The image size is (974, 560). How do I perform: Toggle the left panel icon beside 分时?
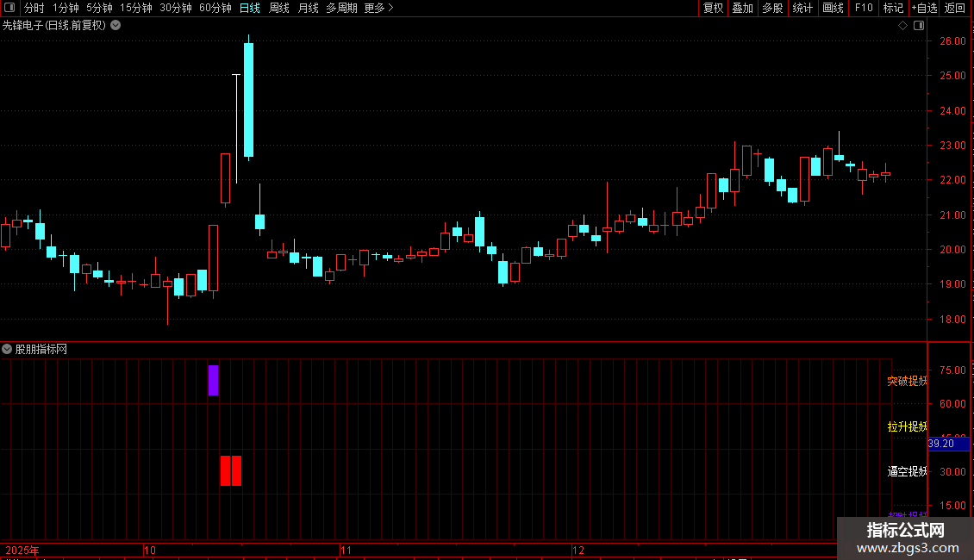pos(9,8)
